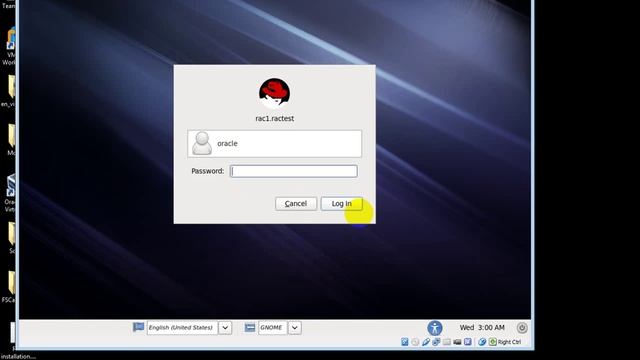Viewport: 640px width, 360px height.
Task: Open the English (United States) language box
Action: [x=182, y=328]
